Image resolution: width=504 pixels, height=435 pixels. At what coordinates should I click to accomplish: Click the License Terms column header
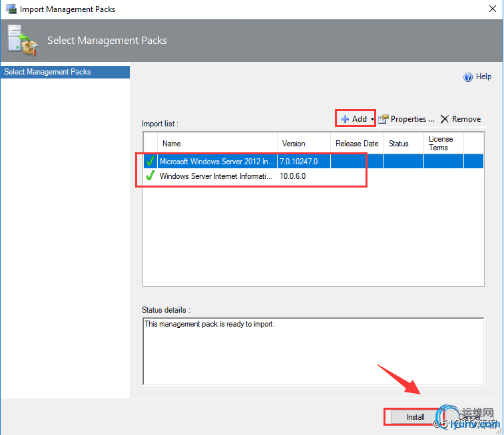tap(443, 144)
